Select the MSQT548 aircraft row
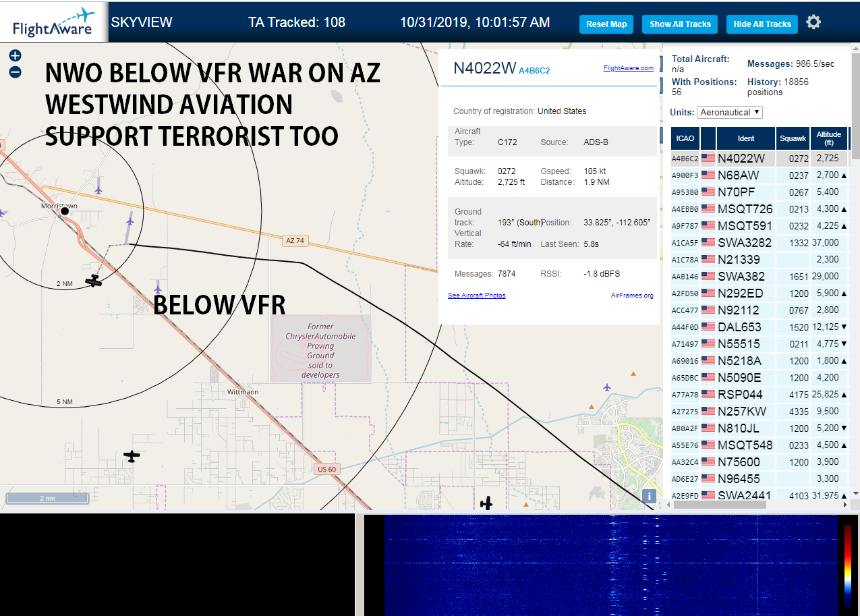The height and width of the screenshot is (616, 860). click(x=760, y=445)
